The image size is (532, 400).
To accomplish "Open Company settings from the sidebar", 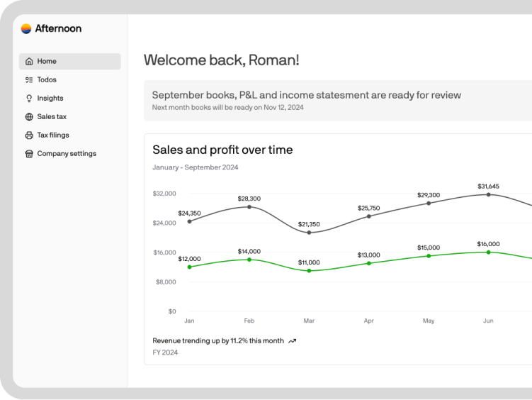I will (x=67, y=154).
